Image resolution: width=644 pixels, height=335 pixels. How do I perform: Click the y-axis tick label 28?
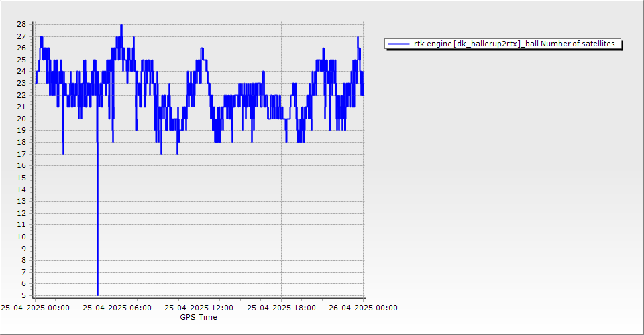coord(21,24)
